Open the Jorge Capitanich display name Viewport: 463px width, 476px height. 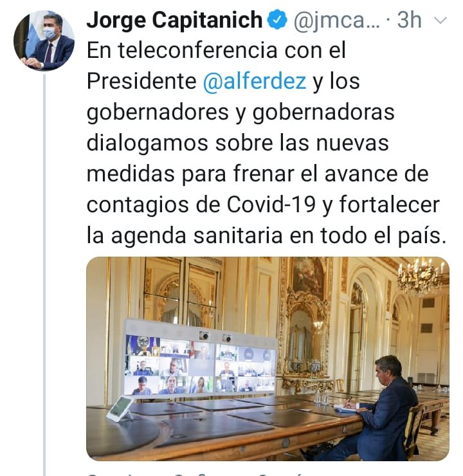click(174, 21)
